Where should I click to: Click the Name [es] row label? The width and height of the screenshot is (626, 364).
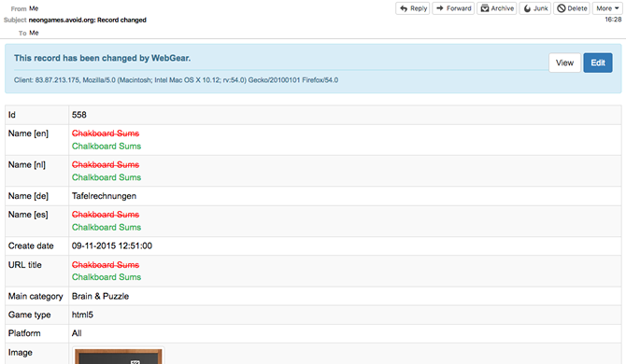[28, 215]
